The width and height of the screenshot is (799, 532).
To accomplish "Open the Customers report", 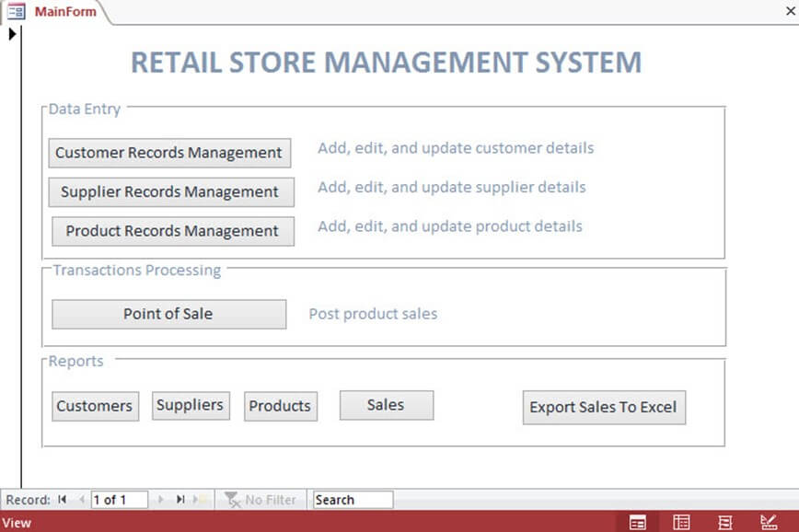I will 95,406.
